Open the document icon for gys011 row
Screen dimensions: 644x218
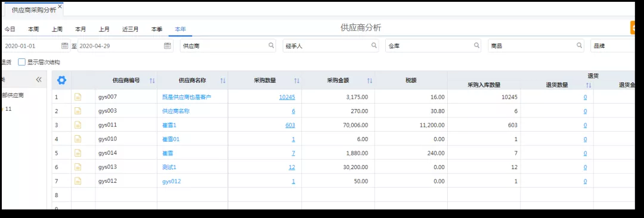tap(78, 125)
